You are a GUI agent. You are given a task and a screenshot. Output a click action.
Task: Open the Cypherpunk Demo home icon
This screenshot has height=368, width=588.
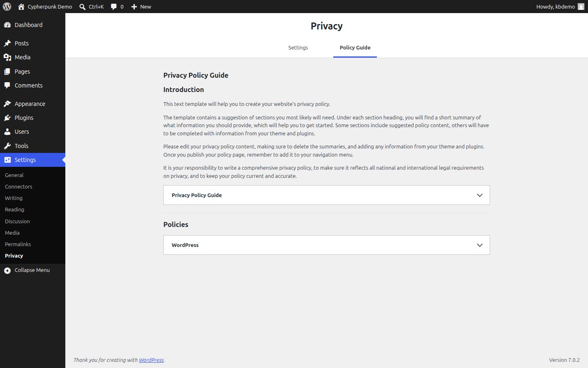21,7
